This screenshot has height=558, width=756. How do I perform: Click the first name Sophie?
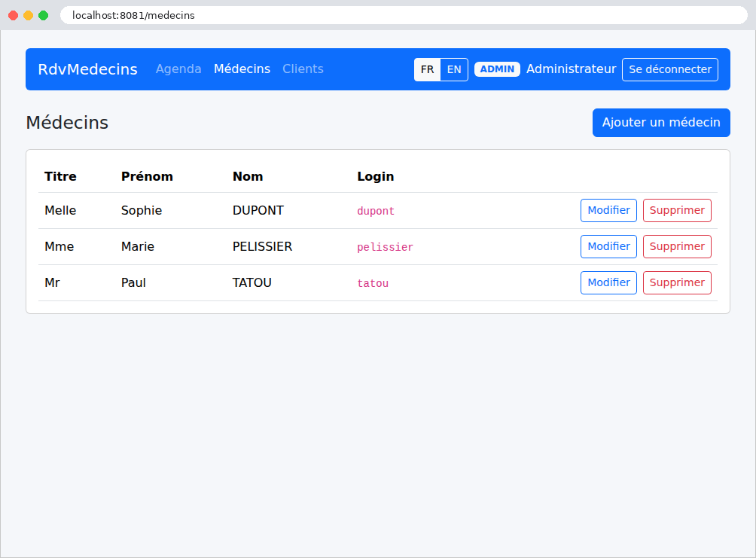(142, 210)
